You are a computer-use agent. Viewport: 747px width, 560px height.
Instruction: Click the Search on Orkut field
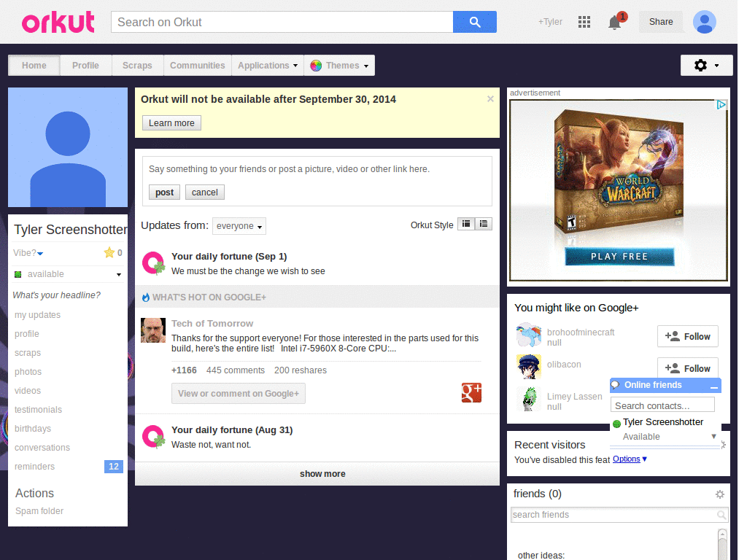[282, 22]
